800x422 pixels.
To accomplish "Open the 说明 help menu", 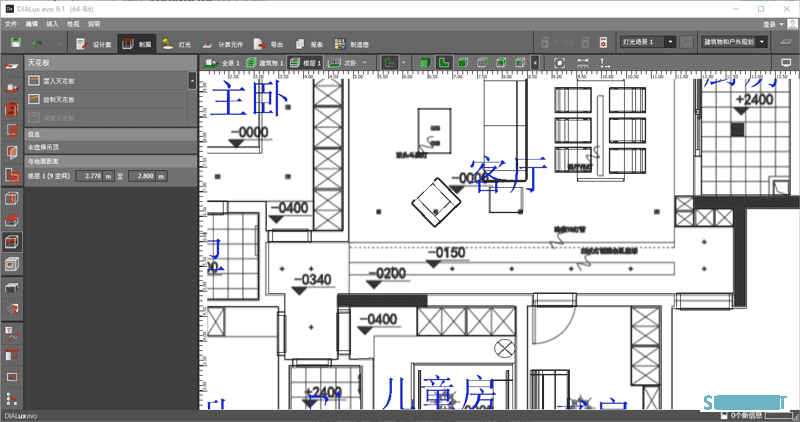I will coord(94,24).
